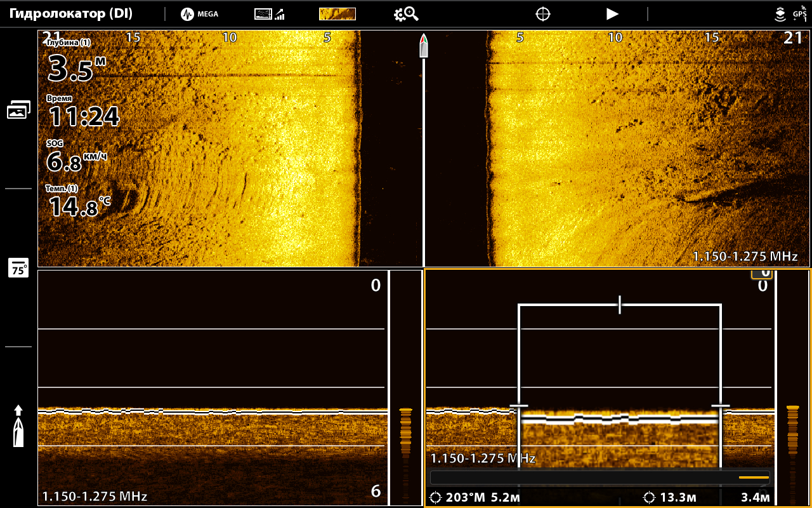Tap the top center marker of zoom box

pos(620,305)
